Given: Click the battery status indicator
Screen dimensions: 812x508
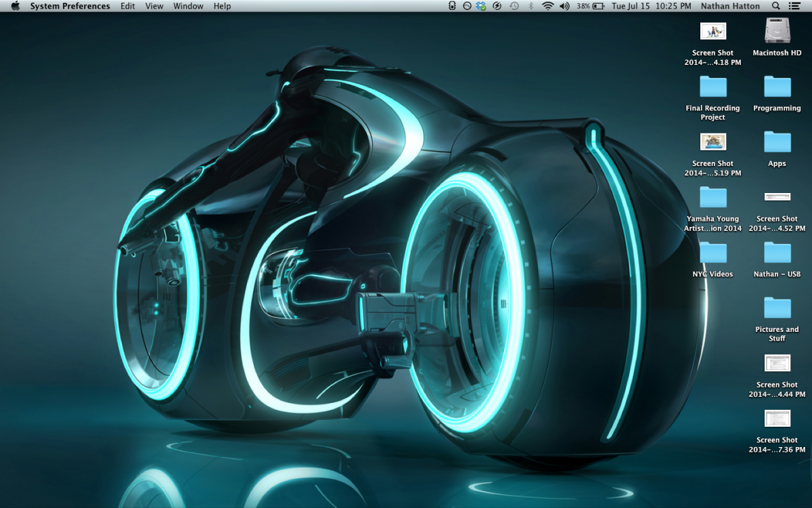Looking at the screenshot, I should coord(599,6).
